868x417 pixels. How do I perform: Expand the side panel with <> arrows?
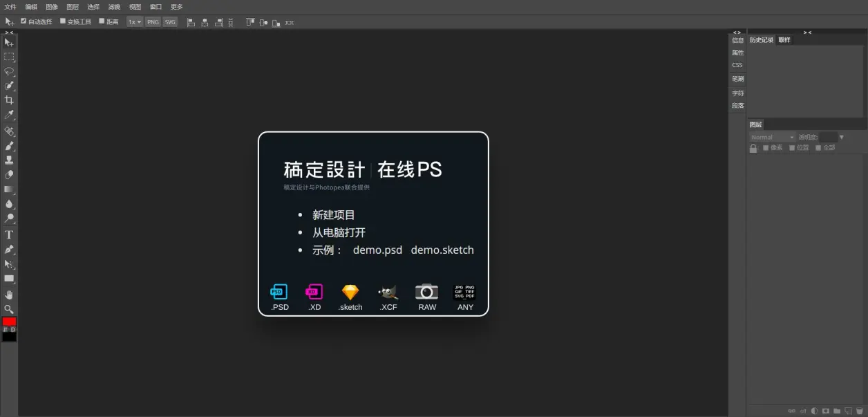[737, 32]
